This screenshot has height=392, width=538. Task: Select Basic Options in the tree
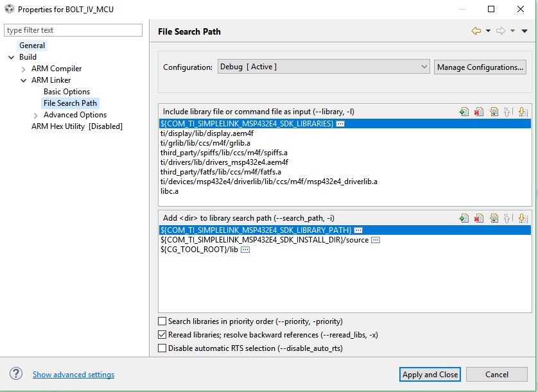(67, 92)
